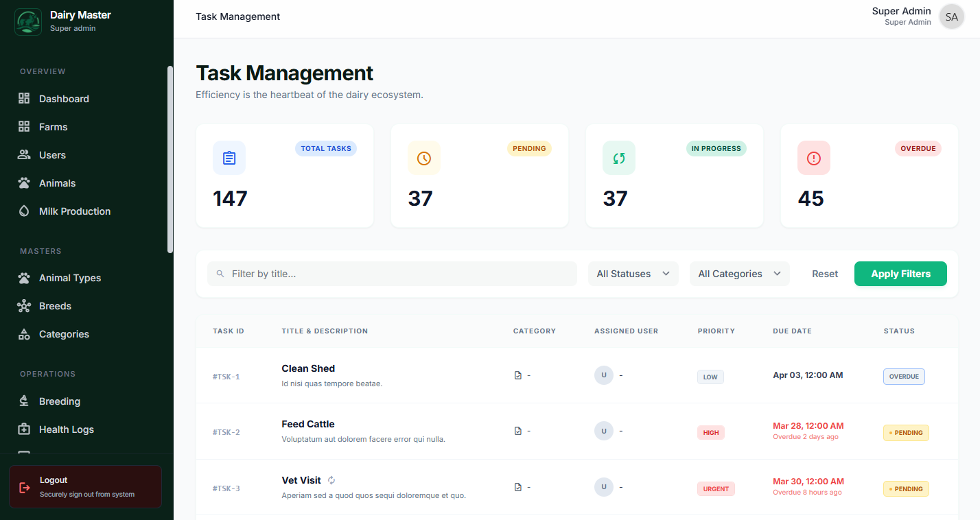Expand the All Categories selector
Viewport: 980px width, 520px height.
739,273
